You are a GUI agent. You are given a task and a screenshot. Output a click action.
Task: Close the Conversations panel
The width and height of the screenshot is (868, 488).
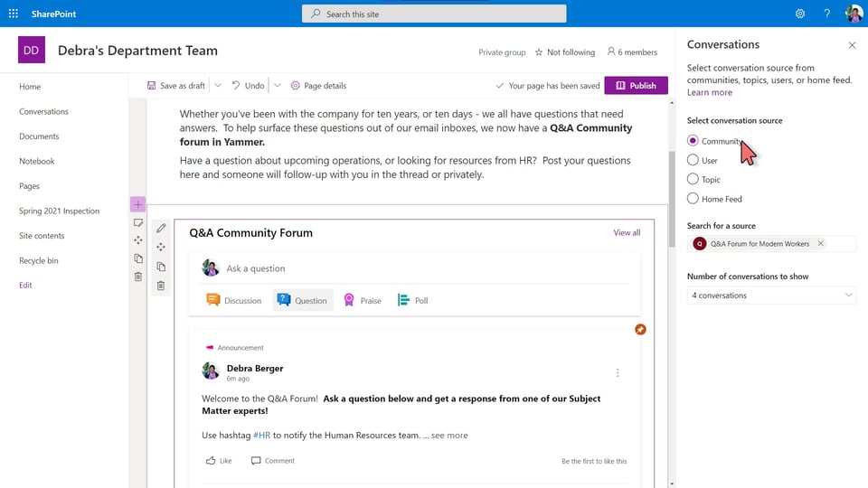pos(852,45)
